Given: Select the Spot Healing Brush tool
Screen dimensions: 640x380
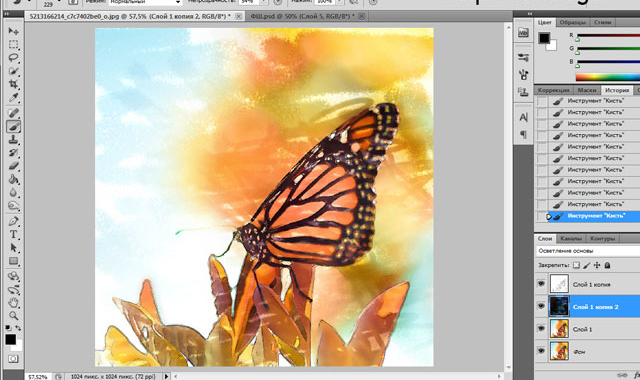Looking at the screenshot, I should (13, 113).
